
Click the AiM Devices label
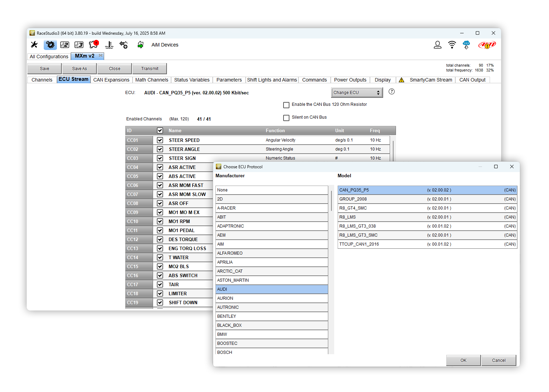165,45
